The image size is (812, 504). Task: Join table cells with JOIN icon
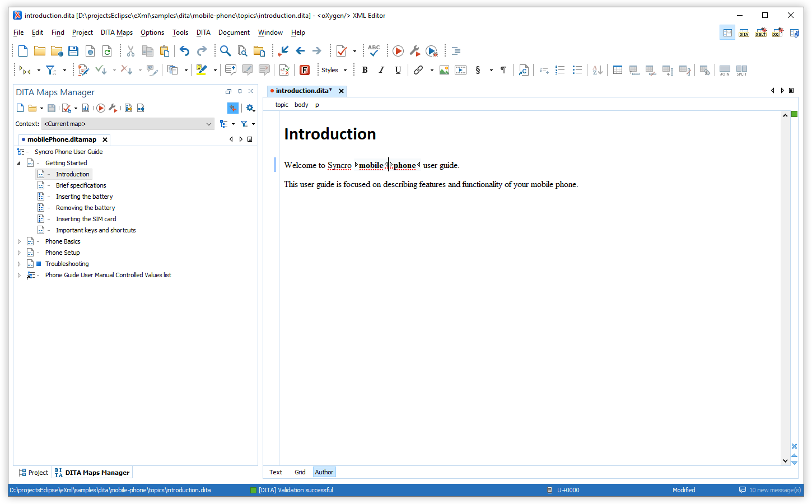click(725, 70)
